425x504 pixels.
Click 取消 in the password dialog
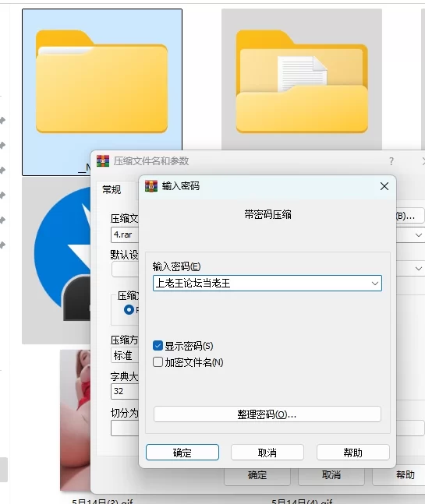coord(267,453)
